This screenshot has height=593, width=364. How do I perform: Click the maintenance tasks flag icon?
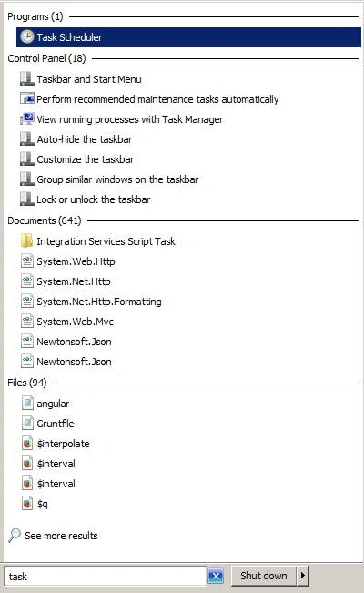(26, 99)
